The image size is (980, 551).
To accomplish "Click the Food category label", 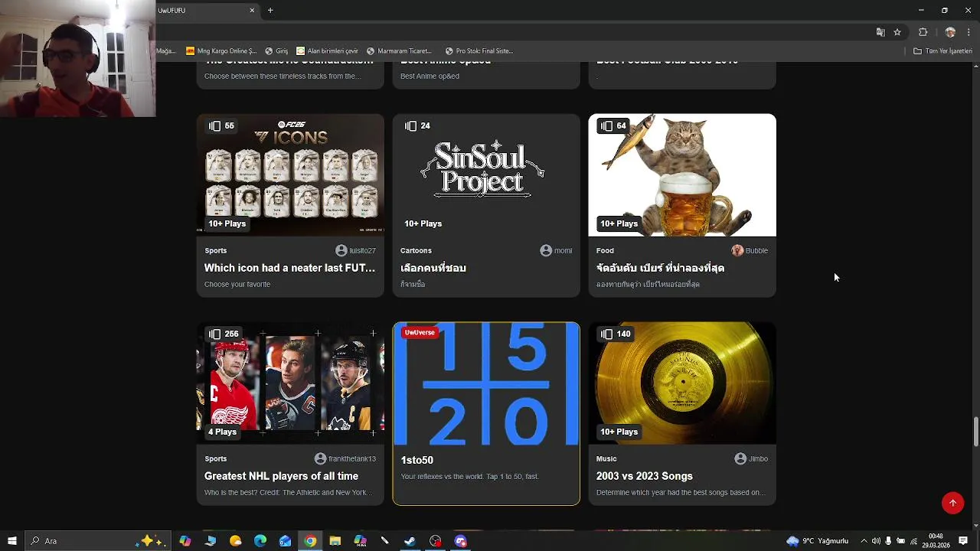I will 605,250.
